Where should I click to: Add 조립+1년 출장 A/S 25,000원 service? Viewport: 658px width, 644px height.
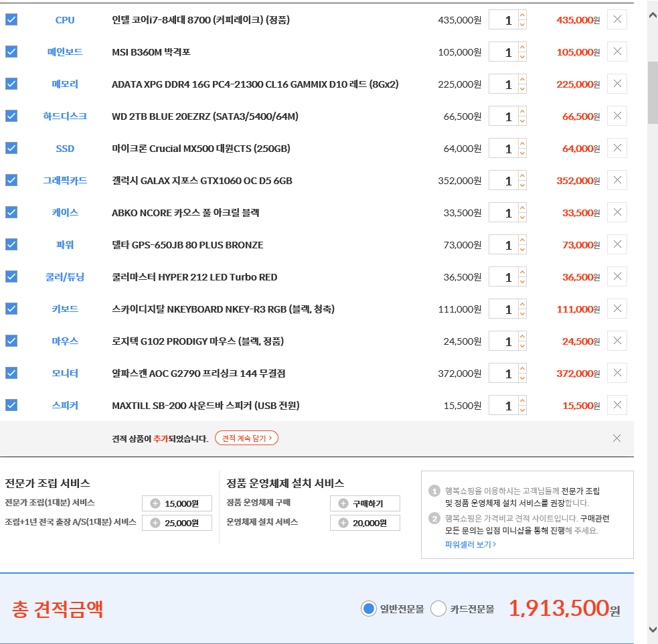click(x=177, y=523)
